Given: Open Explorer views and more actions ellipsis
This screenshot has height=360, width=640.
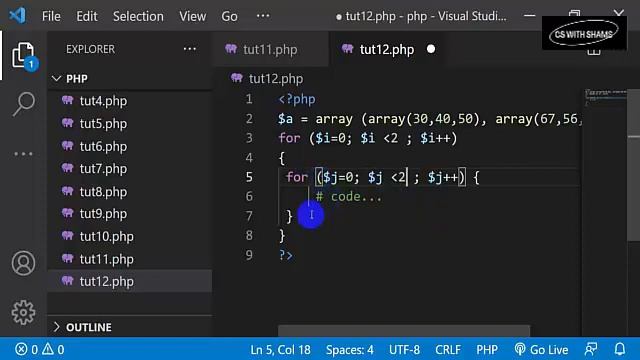Looking at the screenshot, I should tap(190, 49).
